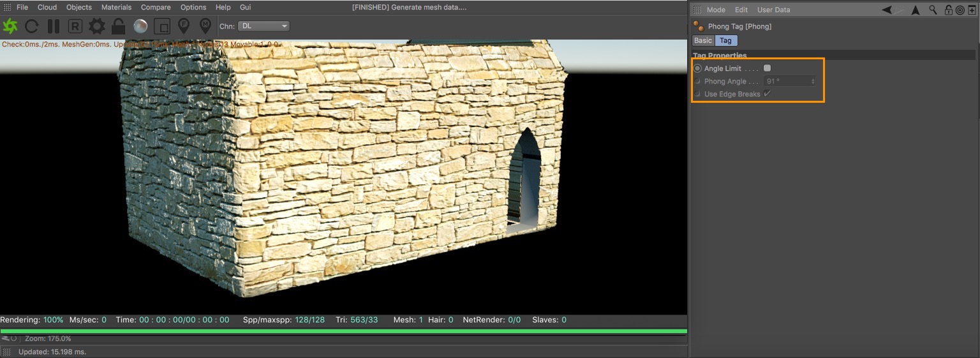
Task: Click the Rendering: 100% status
Action: click(x=32, y=320)
